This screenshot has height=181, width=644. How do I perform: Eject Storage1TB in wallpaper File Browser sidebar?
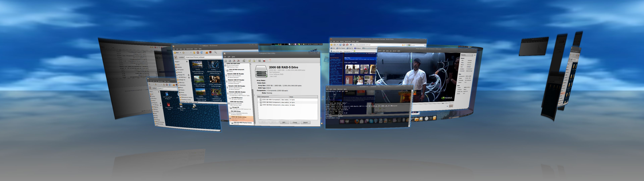(189, 75)
